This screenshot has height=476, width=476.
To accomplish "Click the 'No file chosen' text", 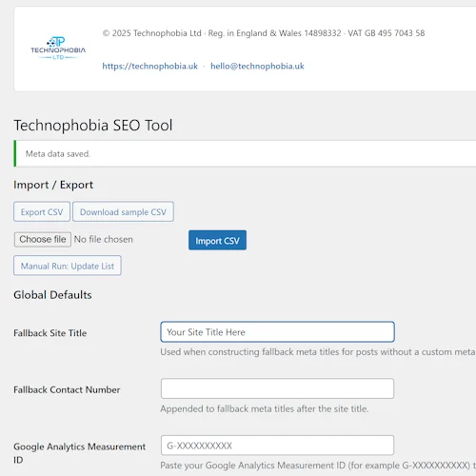I will [x=104, y=239].
